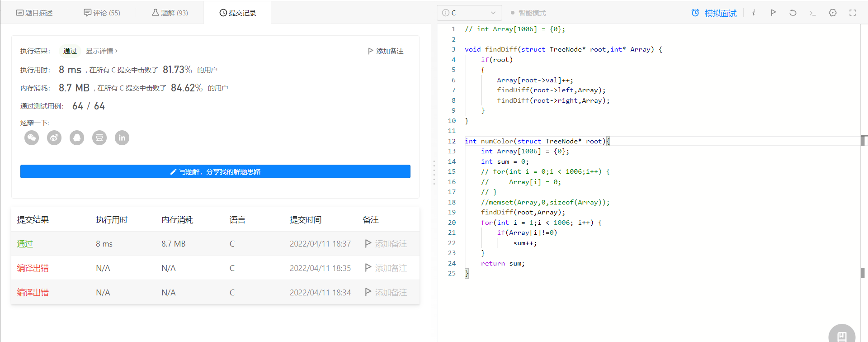Screen dimensions: 868x342
Task: Click line number 12 in the gutter
Action: (452, 141)
